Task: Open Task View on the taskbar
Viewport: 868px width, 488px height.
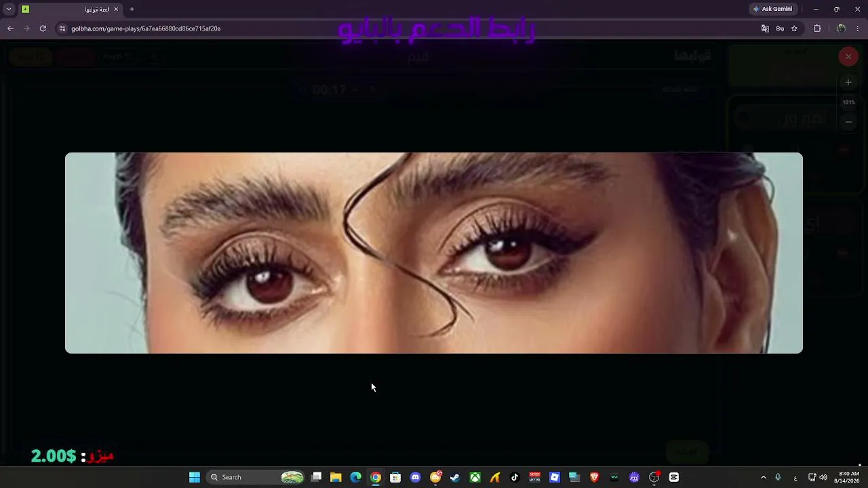Action: [316, 477]
